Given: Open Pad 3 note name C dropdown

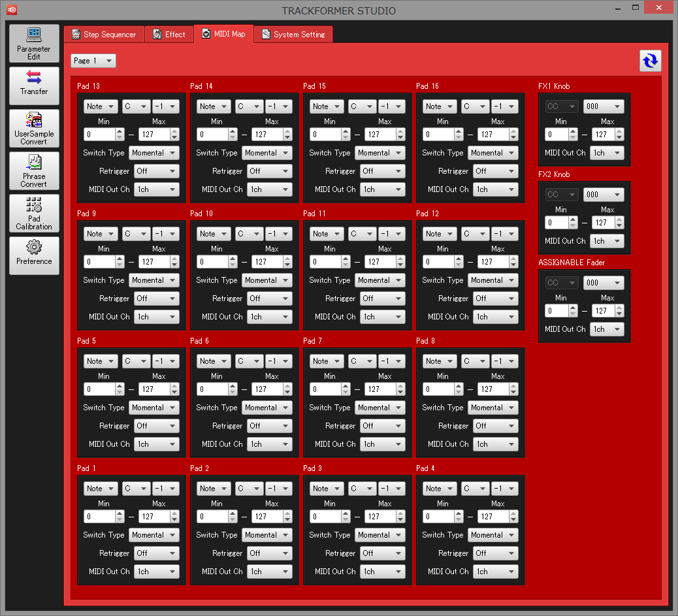Looking at the screenshot, I should pos(363,489).
